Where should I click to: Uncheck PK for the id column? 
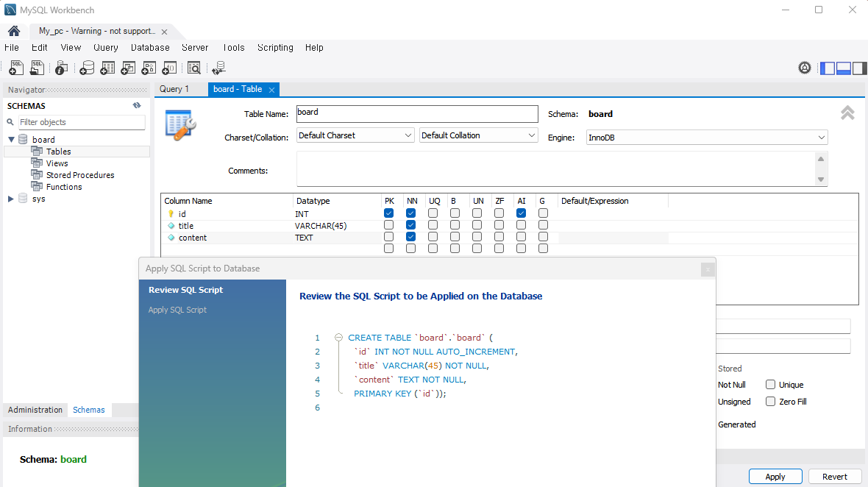click(388, 213)
